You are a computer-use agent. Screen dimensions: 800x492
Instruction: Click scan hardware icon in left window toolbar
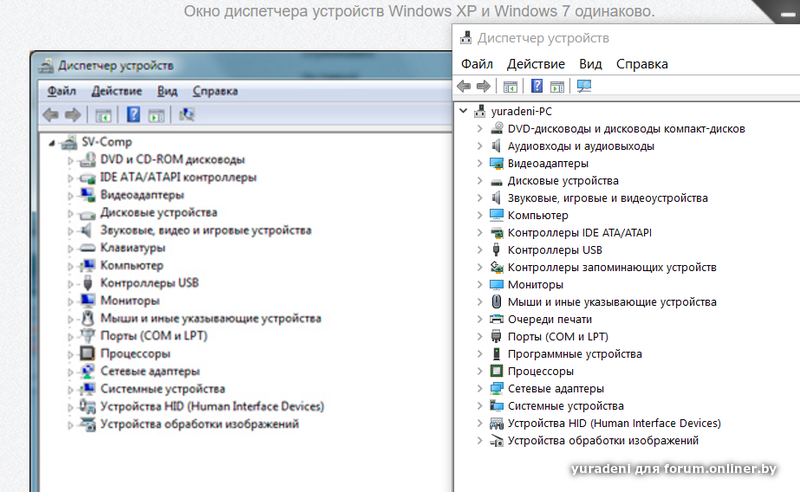(187, 114)
